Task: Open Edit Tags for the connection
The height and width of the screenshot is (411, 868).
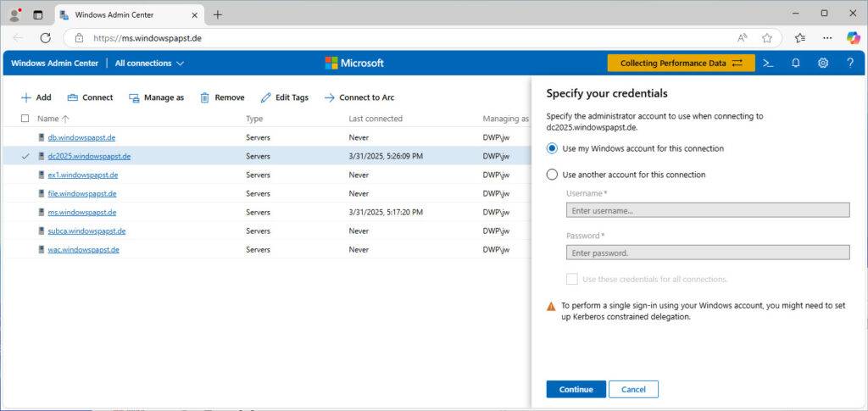Action: pos(285,97)
